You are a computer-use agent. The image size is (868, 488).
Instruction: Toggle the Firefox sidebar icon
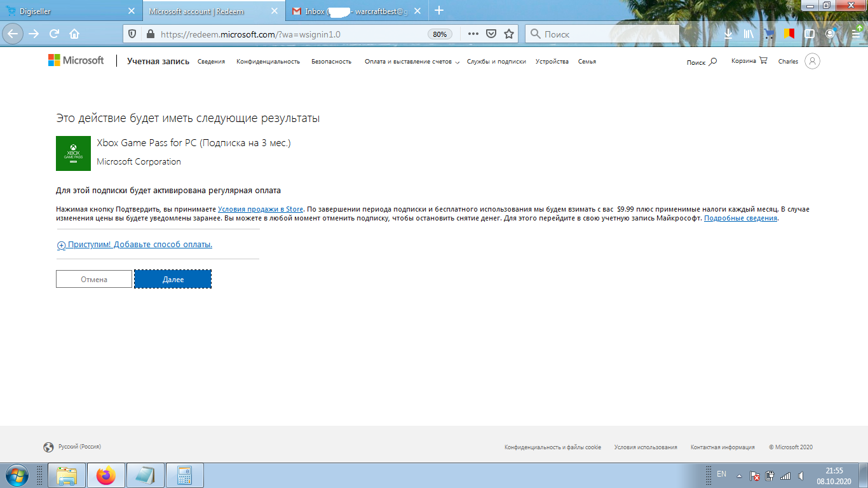pos(809,34)
